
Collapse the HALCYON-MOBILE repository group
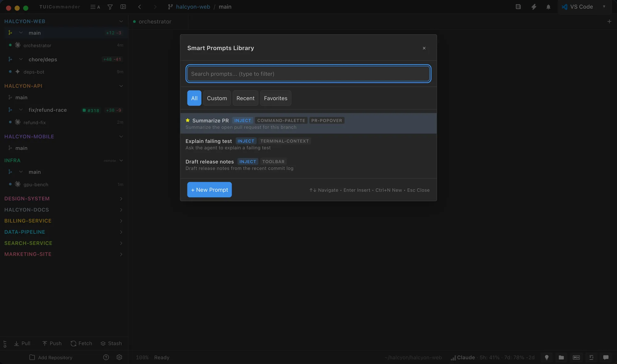coord(121,137)
